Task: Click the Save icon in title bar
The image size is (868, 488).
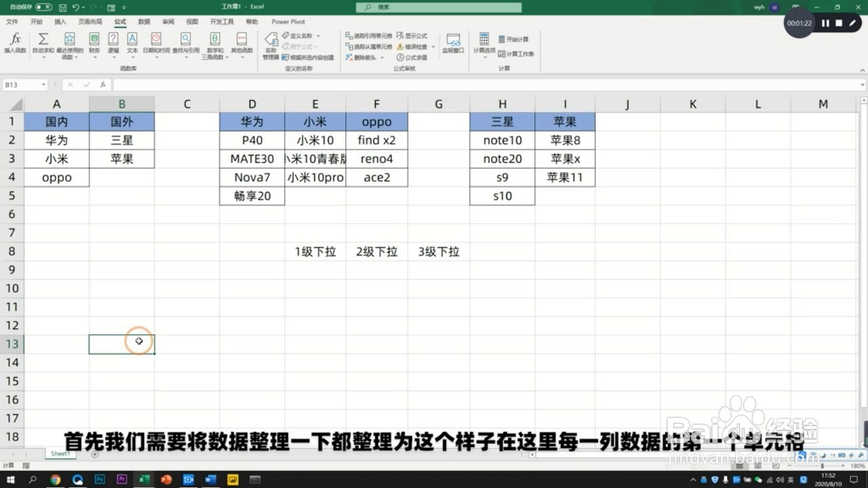Action: coord(62,7)
